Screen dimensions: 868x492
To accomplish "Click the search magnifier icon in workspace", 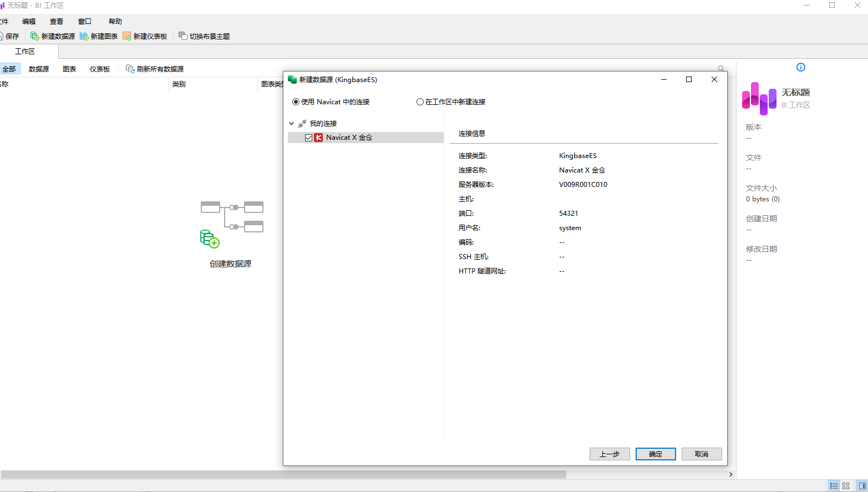I will (721, 69).
